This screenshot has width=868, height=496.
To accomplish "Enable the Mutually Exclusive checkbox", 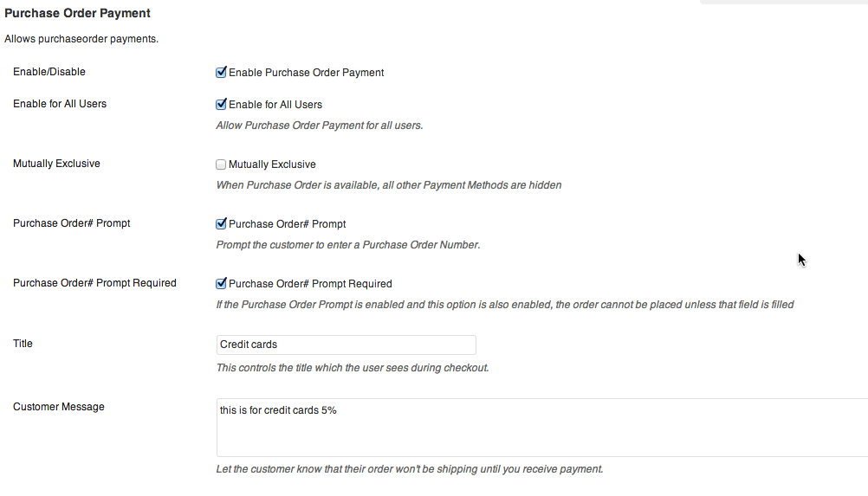I will point(221,164).
